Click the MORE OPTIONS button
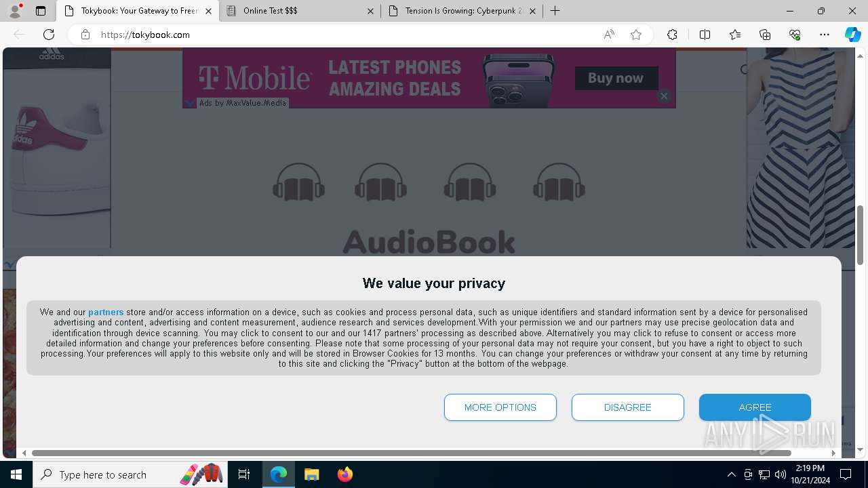868x488 pixels. 500,407
